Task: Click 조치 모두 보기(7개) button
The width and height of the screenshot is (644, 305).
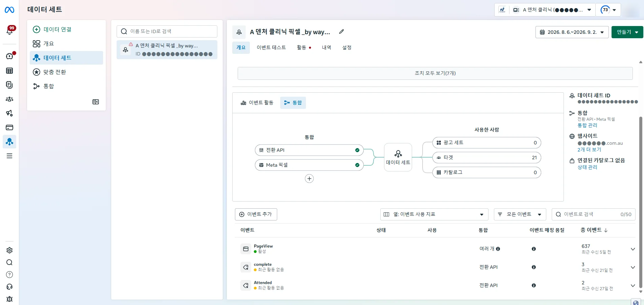Action: click(x=435, y=73)
